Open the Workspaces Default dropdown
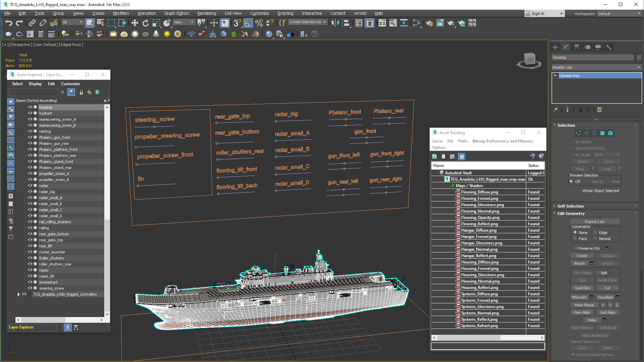 click(619, 14)
